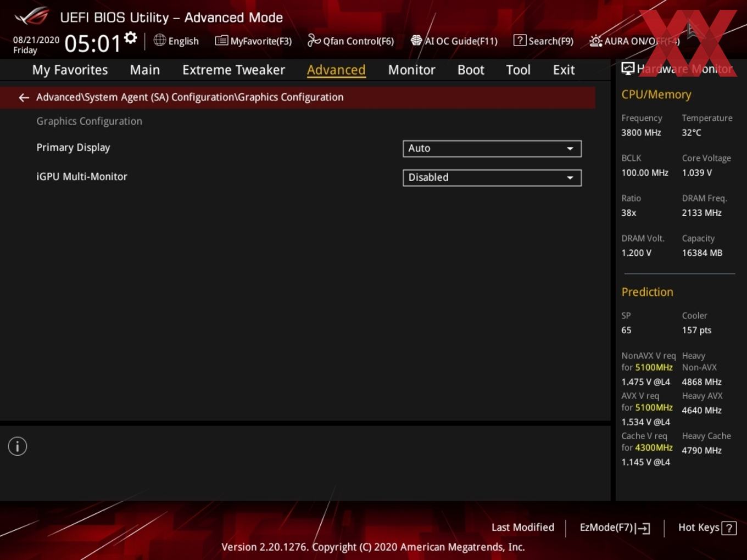Select the iGPU Multi-Monitor label

point(82,176)
